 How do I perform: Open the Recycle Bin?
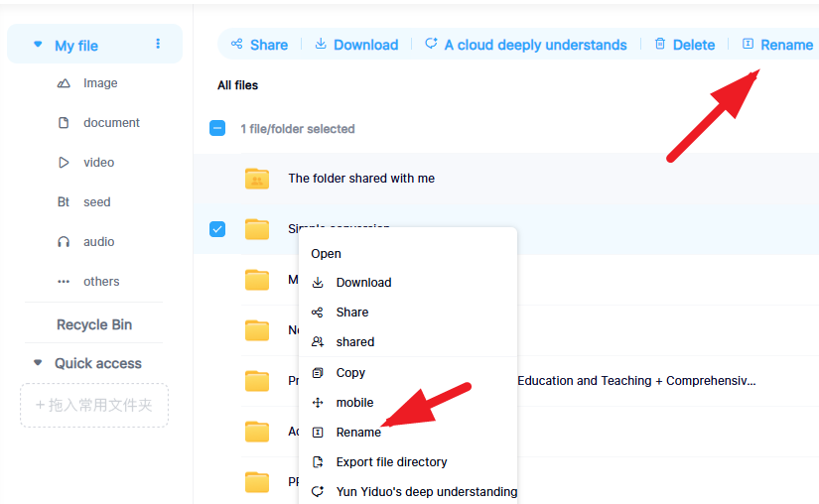(94, 324)
